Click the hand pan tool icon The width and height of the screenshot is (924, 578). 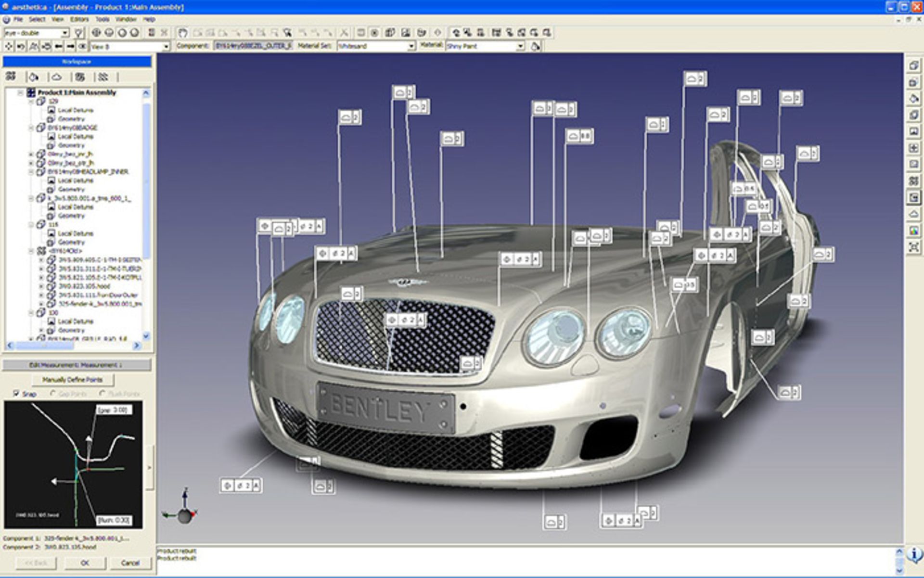182,33
